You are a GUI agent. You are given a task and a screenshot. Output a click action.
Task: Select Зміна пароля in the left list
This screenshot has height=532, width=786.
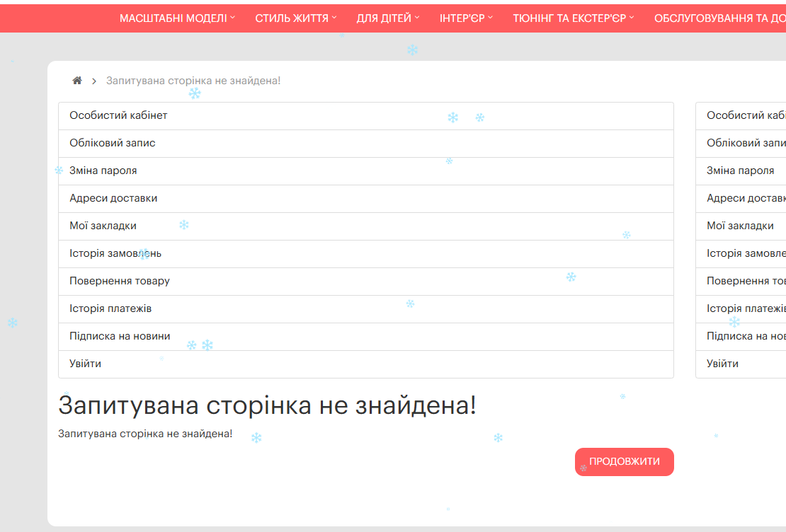(366, 170)
